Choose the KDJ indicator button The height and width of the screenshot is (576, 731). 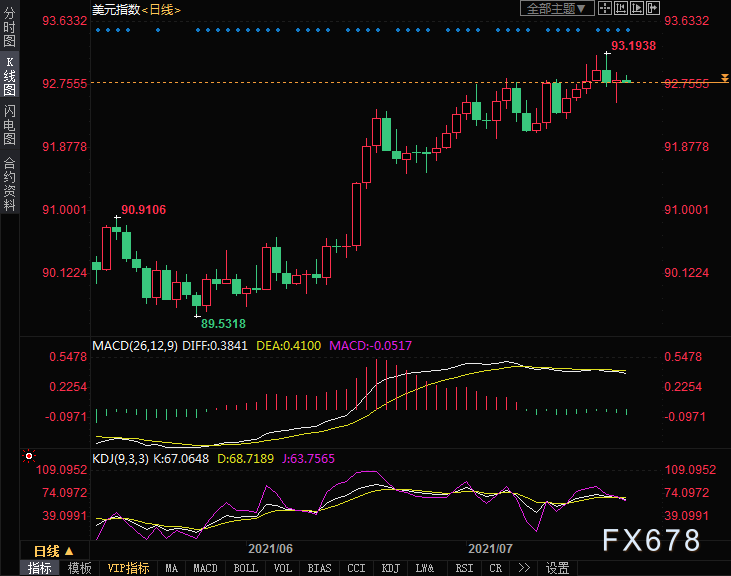point(390,568)
